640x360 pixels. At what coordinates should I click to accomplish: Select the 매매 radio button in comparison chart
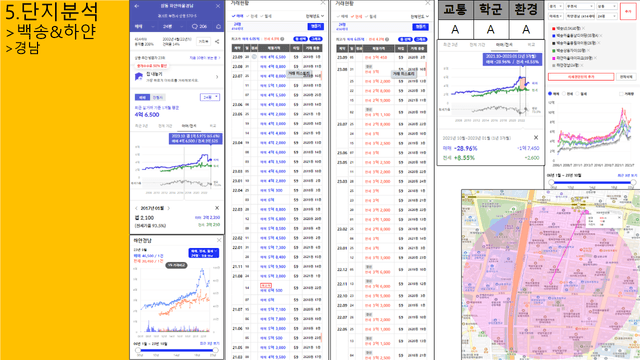[x=550, y=93]
